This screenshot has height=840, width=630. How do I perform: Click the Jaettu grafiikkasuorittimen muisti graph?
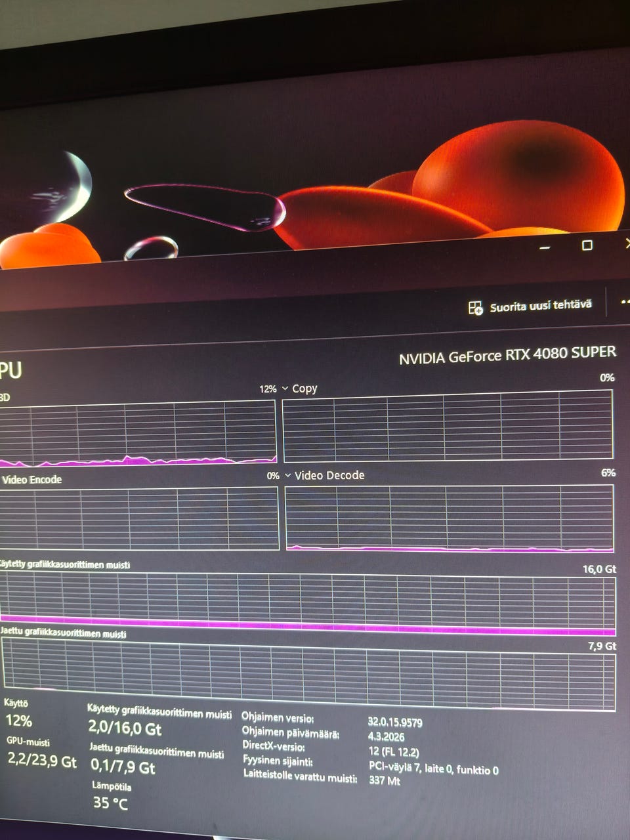(x=308, y=674)
